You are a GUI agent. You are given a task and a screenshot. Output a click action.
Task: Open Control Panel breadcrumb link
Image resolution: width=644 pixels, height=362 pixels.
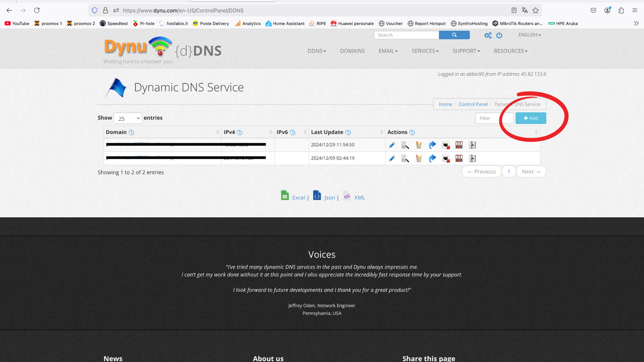473,104
